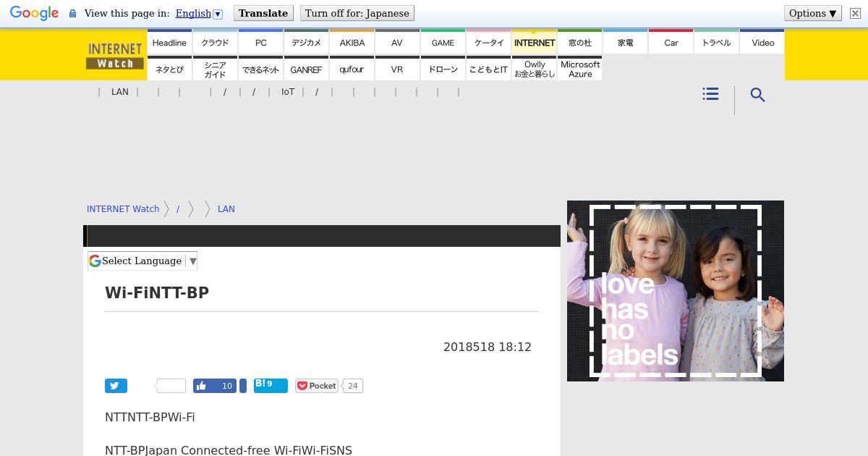Bookmark with Hatena B! button

point(271,386)
